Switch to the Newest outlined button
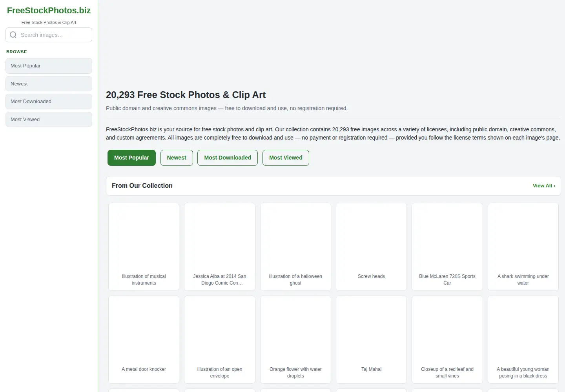 177,158
